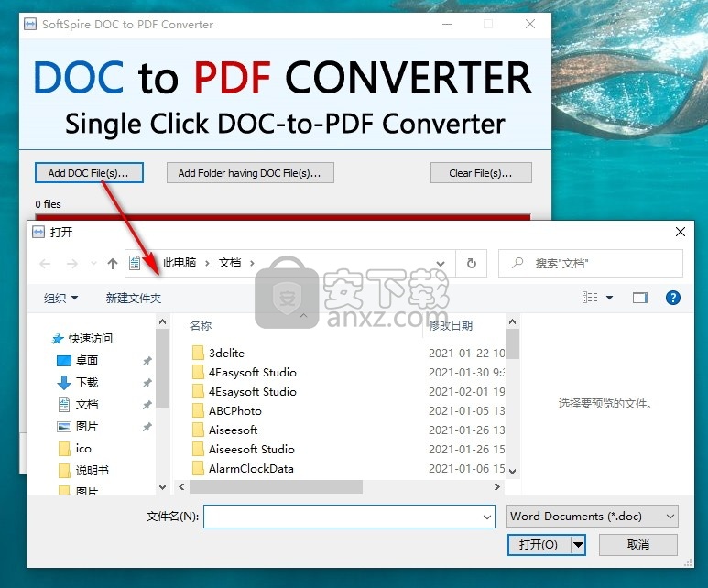
Task: Go forward in the Open dialog
Action: [72, 263]
